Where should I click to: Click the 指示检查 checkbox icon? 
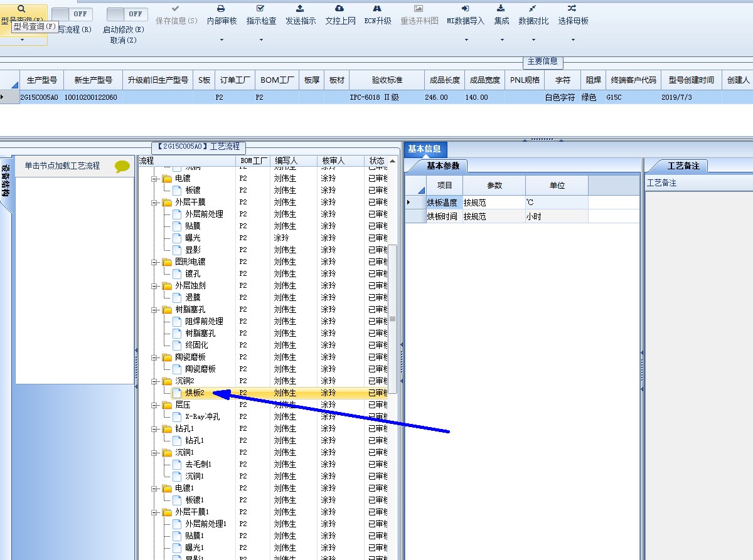point(261,8)
